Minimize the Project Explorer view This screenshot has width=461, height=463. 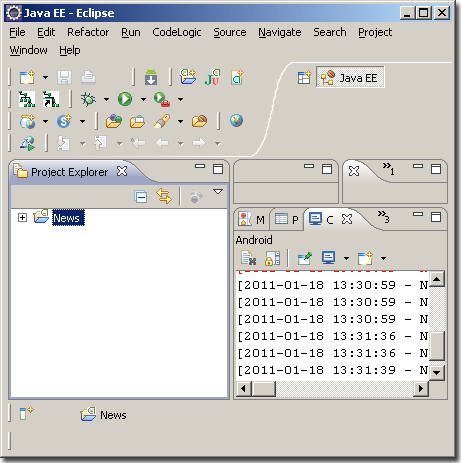200,166
